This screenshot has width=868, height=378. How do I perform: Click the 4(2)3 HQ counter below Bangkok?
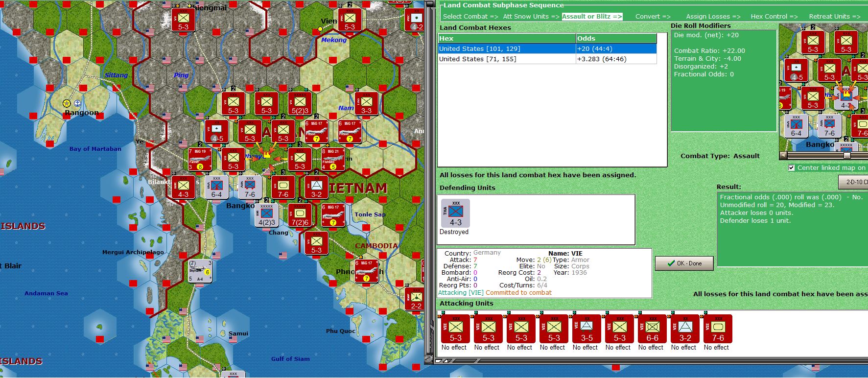tap(266, 215)
